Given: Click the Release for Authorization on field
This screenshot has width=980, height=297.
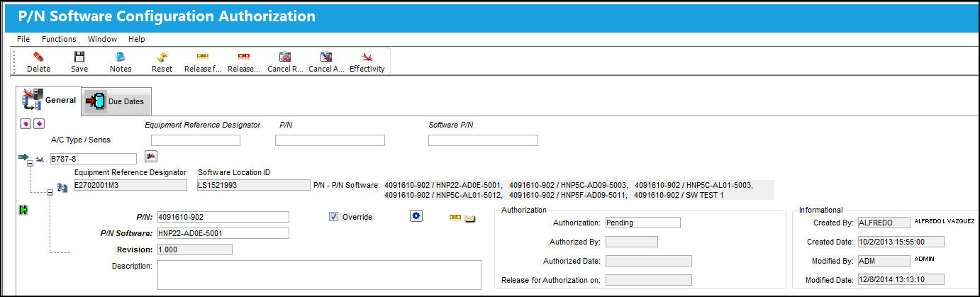Looking at the screenshot, I should (648, 280).
